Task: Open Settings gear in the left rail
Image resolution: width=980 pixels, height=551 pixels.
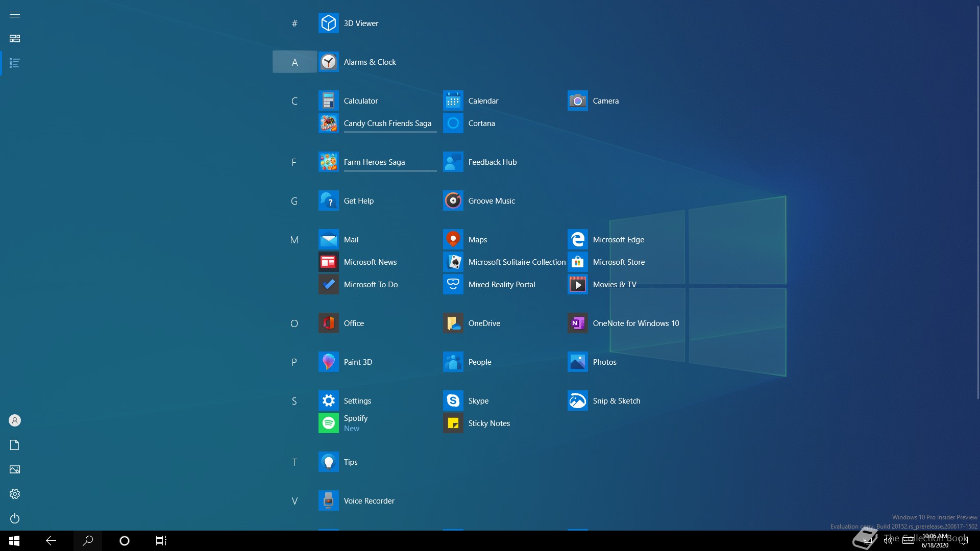Action: pyautogui.click(x=15, y=494)
